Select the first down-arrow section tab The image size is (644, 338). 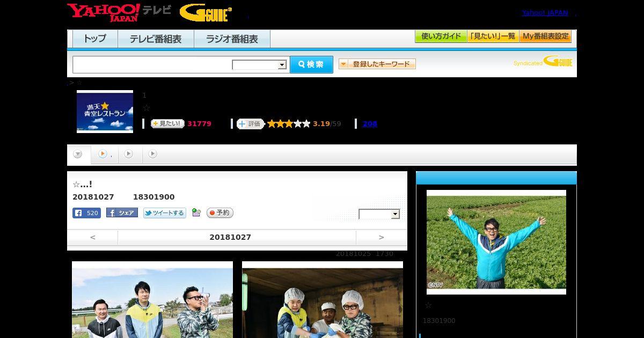[78, 154]
